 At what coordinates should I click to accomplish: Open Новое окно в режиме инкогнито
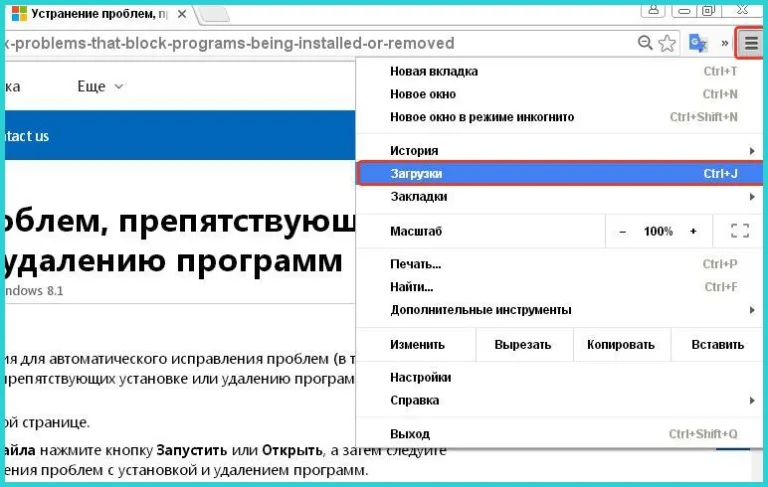[x=559, y=117]
